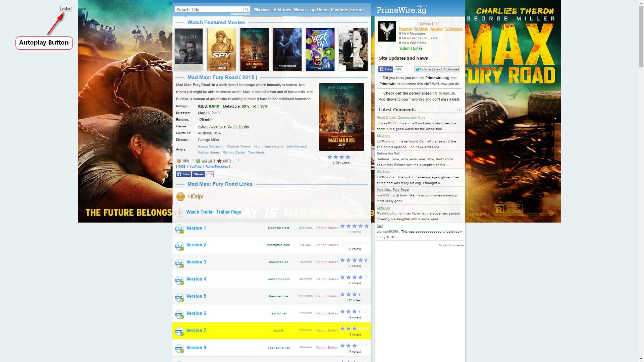Open the Maggie featured movie poster
The width and height of the screenshot is (644, 362).
(189, 49)
